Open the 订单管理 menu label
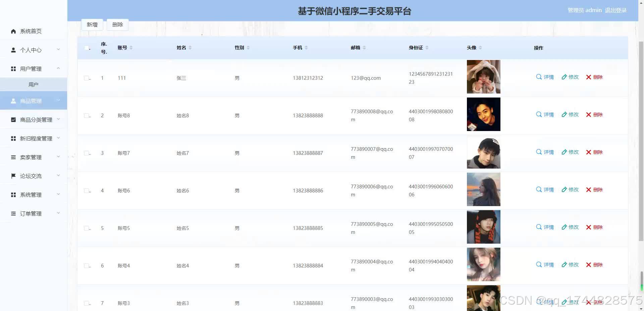Viewport: 644px width, 311px height. pos(31,213)
